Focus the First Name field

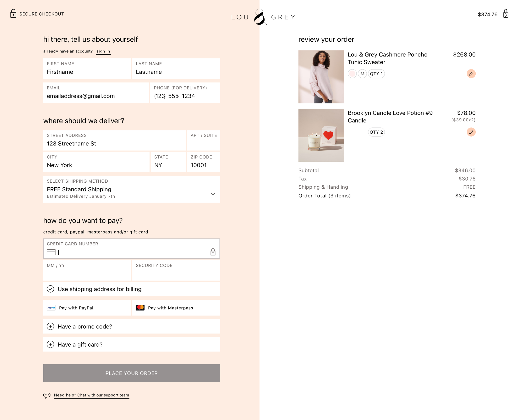tap(87, 68)
